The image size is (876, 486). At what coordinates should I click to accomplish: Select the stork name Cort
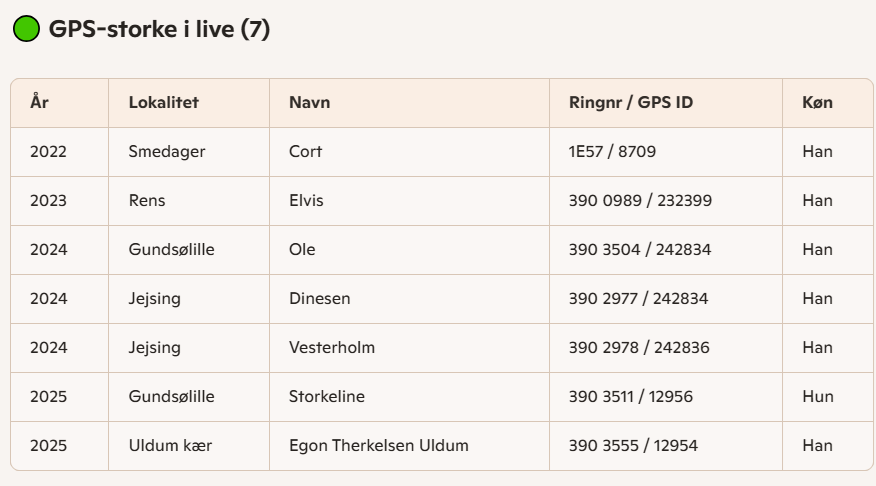pyautogui.click(x=306, y=152)
